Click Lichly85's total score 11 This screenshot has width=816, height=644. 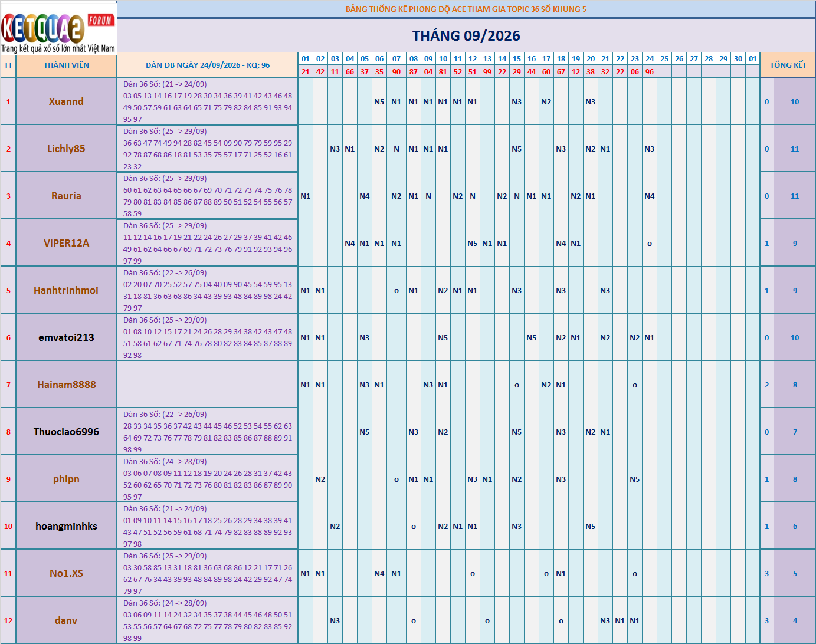point(795,149)
